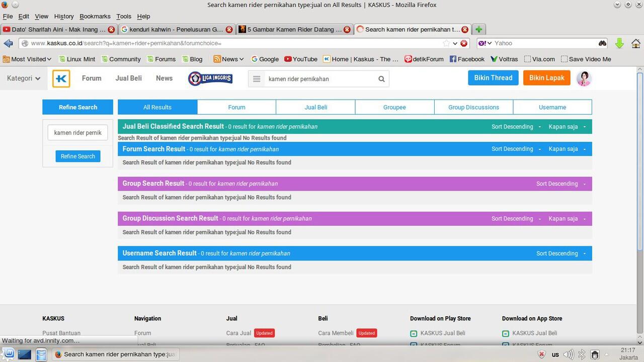Click the search magnifier icon in Kaskus header
The height and width of the screenshot is (362, 644).
click(381, 79)
